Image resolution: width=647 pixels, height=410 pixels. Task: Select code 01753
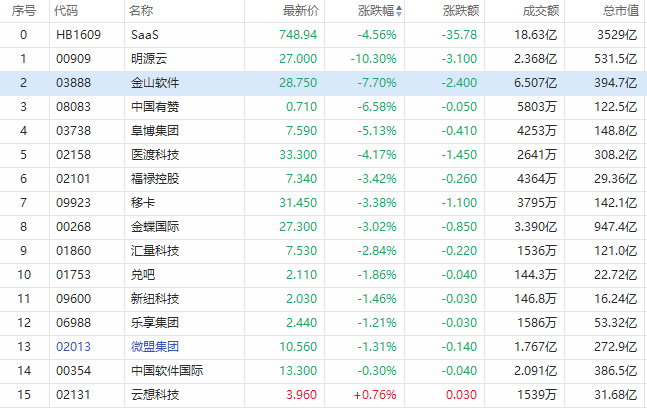pyautogui.click(x=73, y=274)
